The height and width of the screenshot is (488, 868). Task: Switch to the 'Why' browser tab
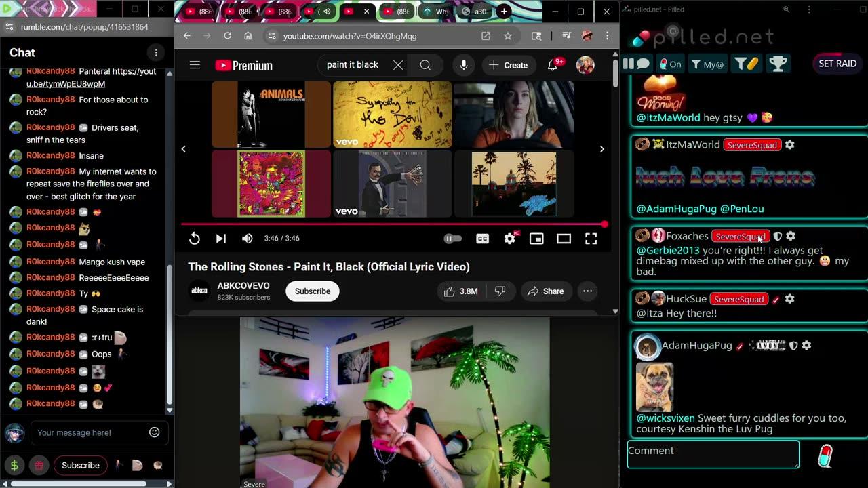click(435, 12)
